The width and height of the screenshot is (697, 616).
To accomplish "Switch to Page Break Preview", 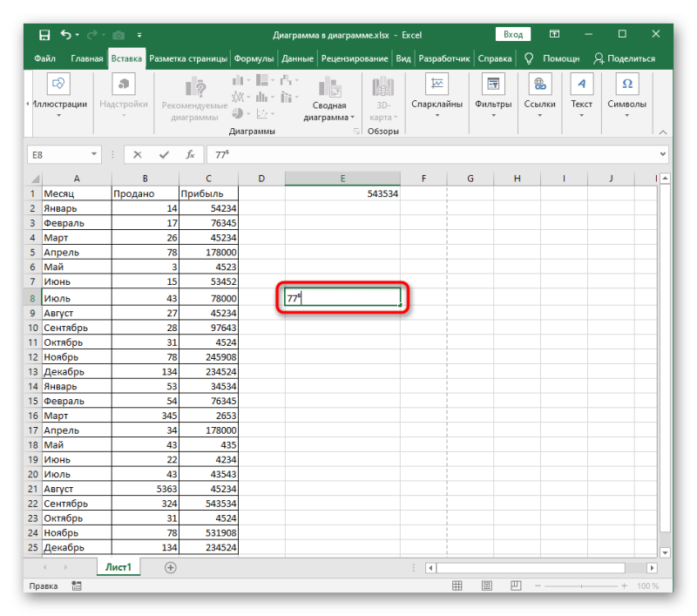I will [x=516, y=586].
